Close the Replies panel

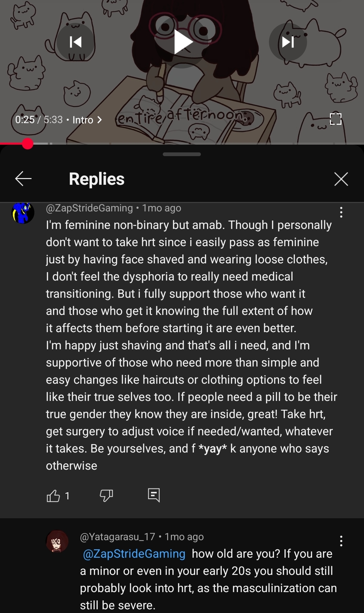[x=341, y=179]
